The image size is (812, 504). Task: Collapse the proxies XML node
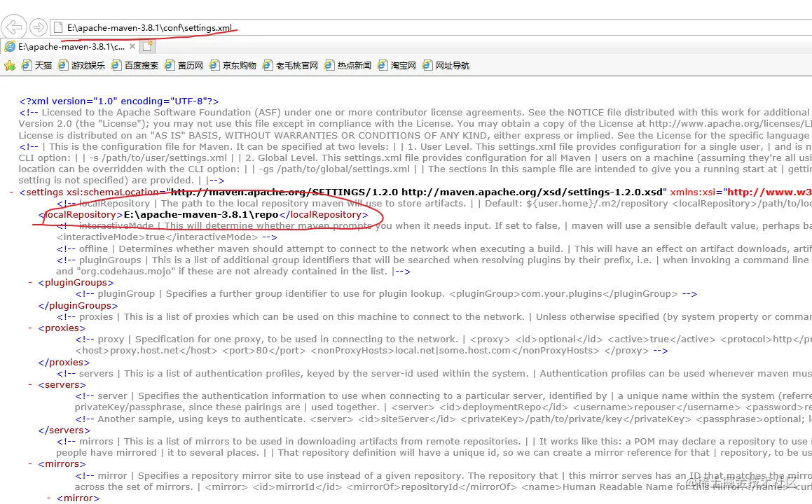tap(29, 328)
